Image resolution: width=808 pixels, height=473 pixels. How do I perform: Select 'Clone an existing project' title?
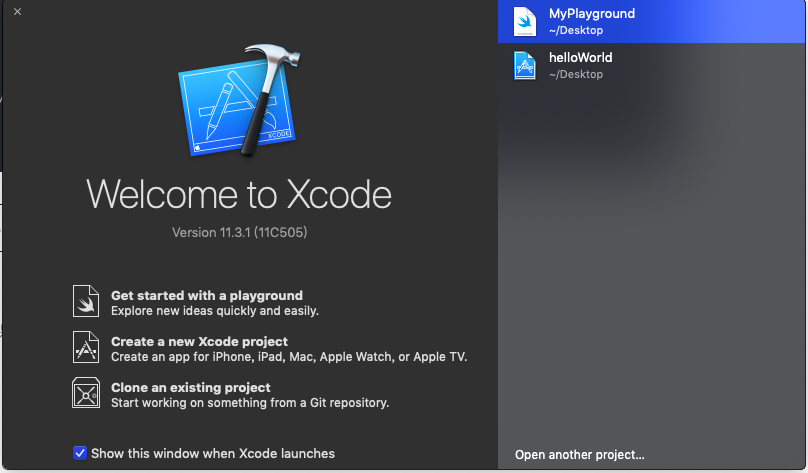pos(190,387)
